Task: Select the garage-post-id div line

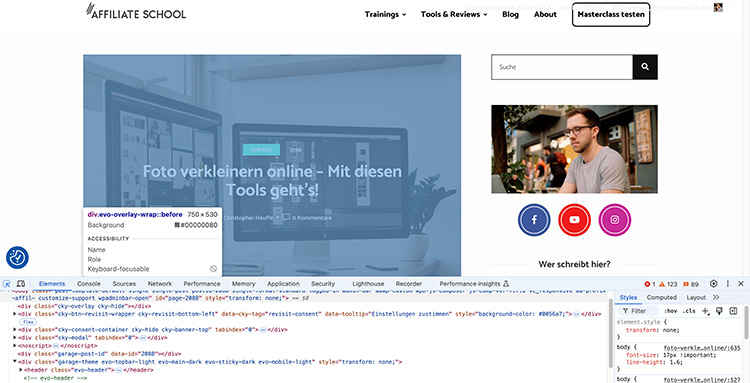Action: click(99, 354)
